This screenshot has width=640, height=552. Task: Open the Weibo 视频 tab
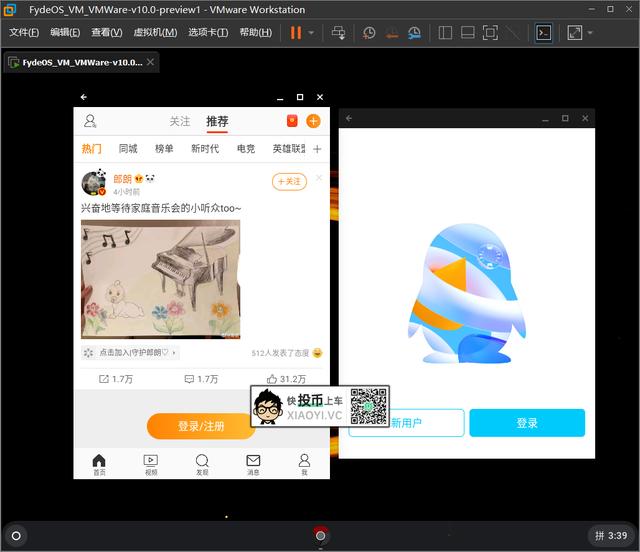[x=151, y=465]
